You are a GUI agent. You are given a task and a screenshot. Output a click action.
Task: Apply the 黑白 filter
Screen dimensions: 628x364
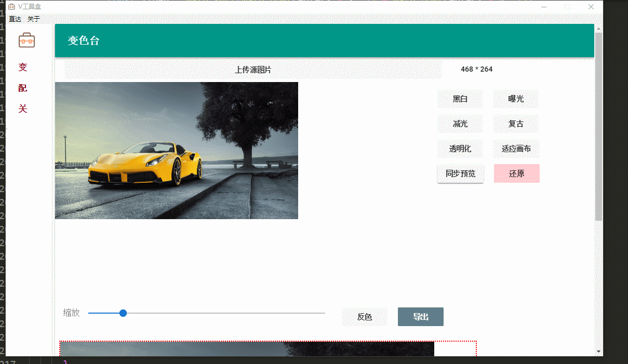click(x=460, y=99)
